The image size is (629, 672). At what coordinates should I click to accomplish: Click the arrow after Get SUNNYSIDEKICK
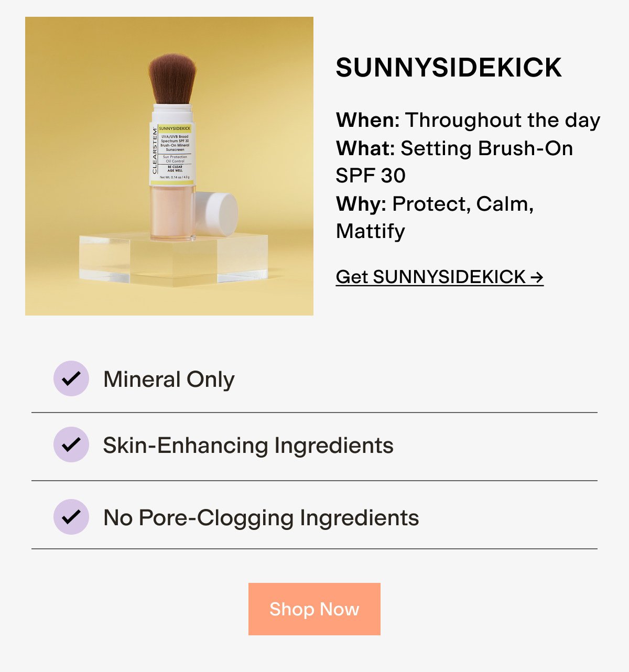(x=538, y=276)
